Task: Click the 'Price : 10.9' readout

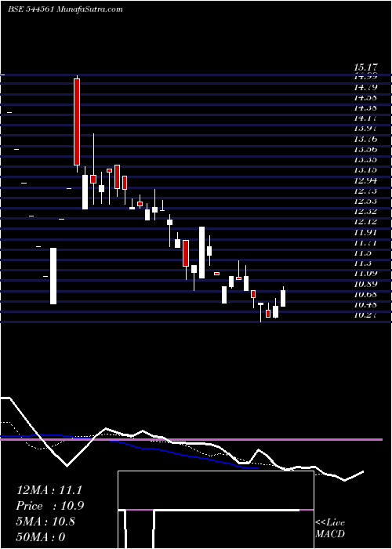Action: pos(50,506)
